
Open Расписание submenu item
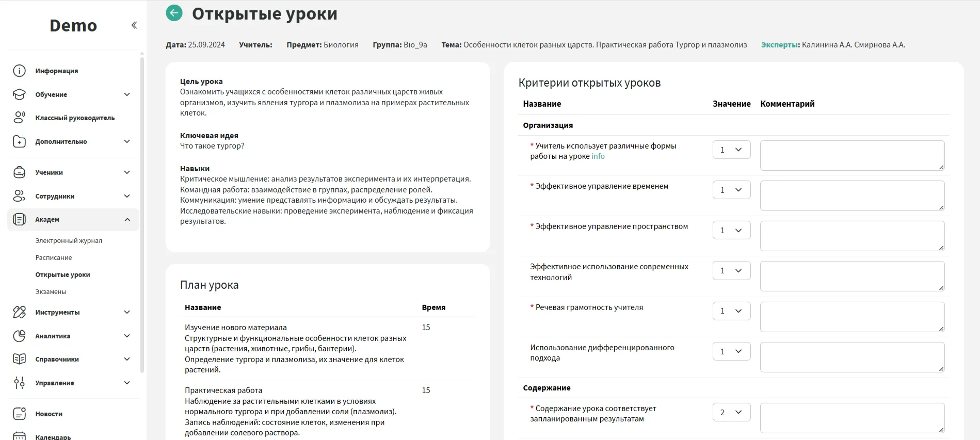(x=54, y=257)
